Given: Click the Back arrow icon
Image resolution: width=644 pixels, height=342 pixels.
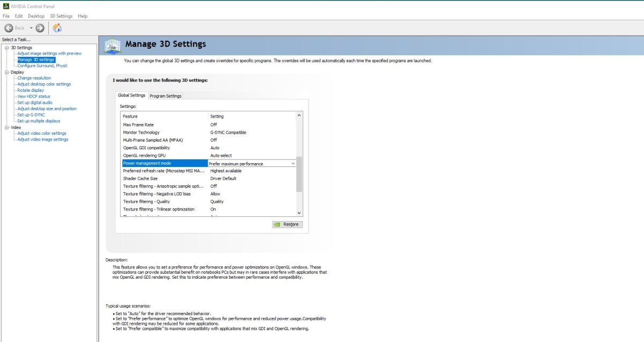Looking at the screenshot, I should (x=9, y=28).
